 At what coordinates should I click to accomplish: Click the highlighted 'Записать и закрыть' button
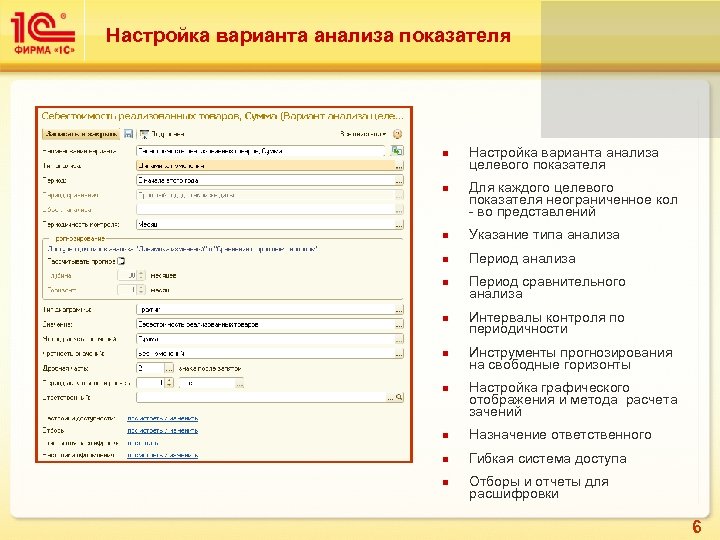point(81,134)
